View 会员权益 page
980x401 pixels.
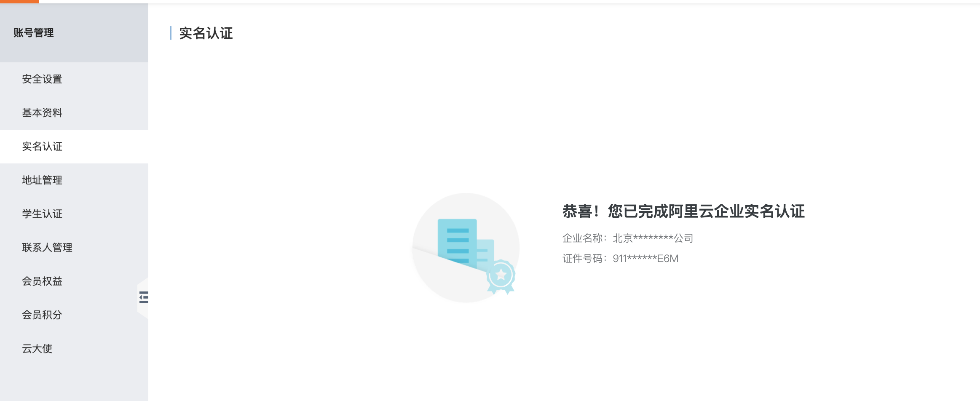(x=42, y=281)
